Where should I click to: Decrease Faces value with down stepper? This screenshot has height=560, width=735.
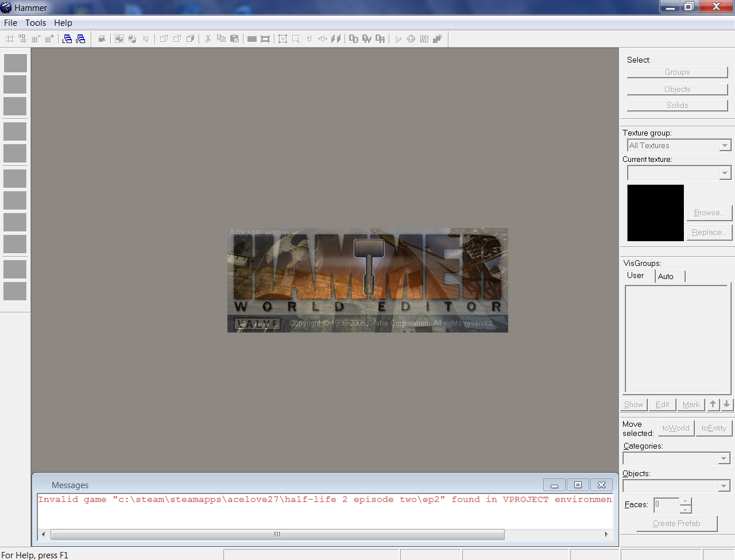coord(685,509)
